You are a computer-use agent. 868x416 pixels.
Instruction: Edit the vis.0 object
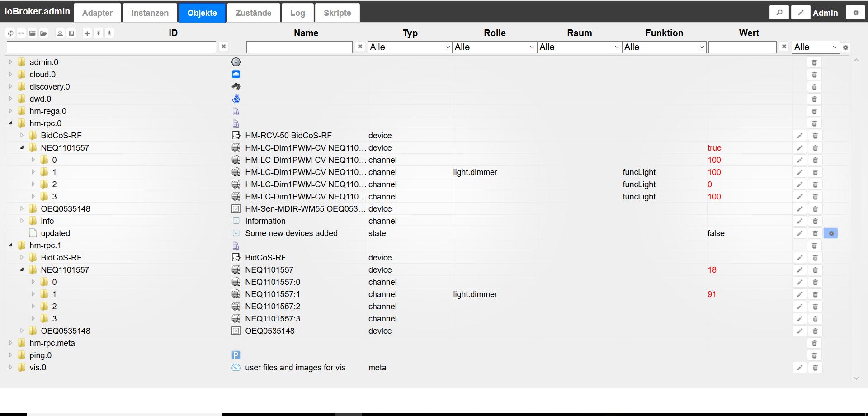pos(800,368)
